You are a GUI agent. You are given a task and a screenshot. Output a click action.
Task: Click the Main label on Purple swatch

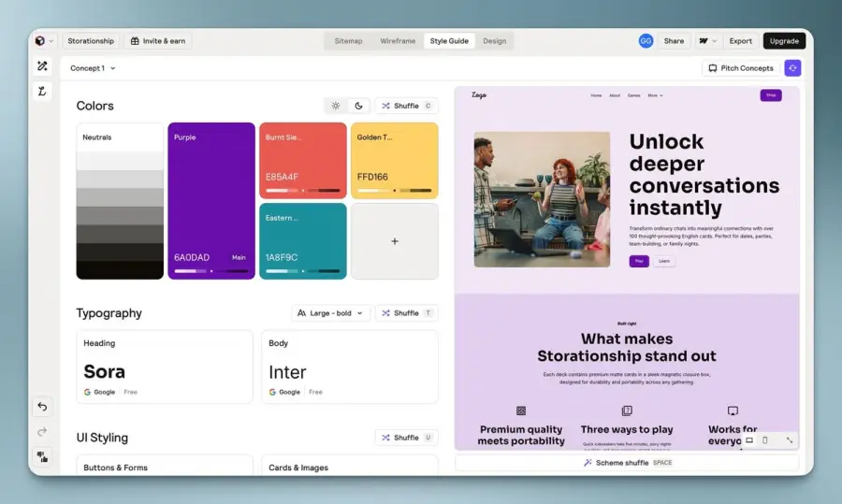click(239, 258)
